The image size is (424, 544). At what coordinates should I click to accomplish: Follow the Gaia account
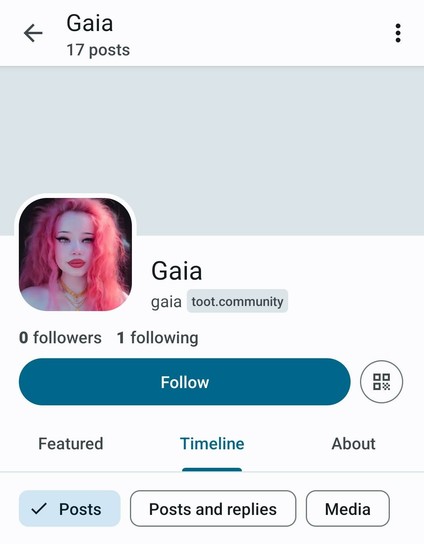pyautogui.click(x=185, y=382)
